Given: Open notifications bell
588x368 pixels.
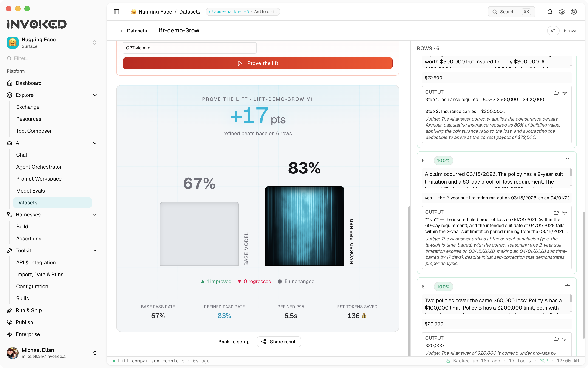Looking at the screenshot, I should (550, 12).
